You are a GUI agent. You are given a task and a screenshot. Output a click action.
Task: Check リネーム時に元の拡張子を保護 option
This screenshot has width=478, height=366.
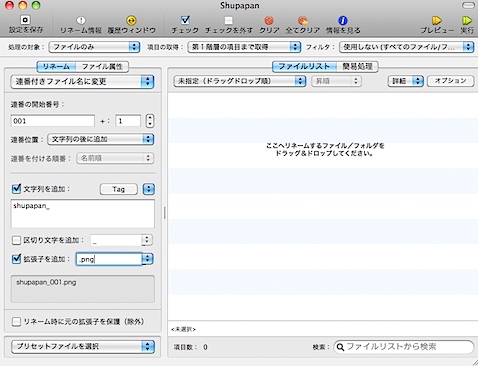[x=16, y=322]
